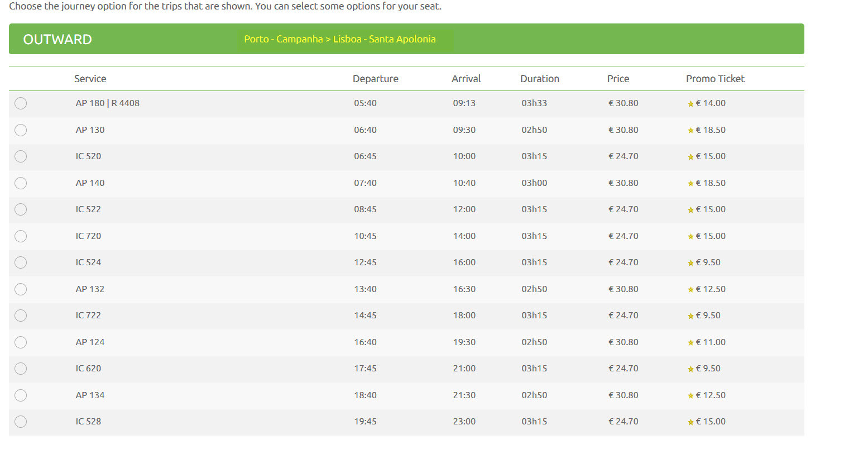868x449 pixels.
Task: Click the Porto - Campanha > Lisboa route text
Action: 339,39
